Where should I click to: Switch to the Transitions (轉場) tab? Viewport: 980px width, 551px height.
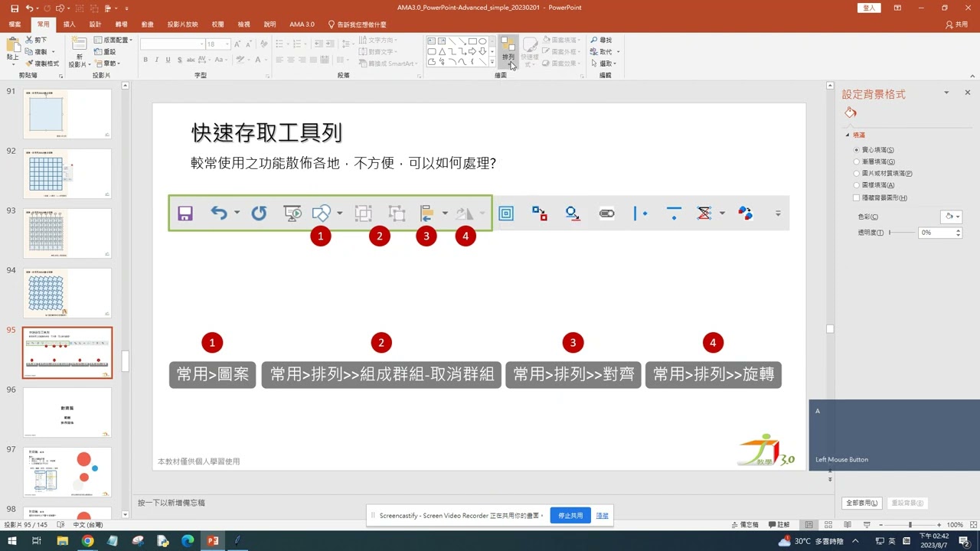(121, 24)
